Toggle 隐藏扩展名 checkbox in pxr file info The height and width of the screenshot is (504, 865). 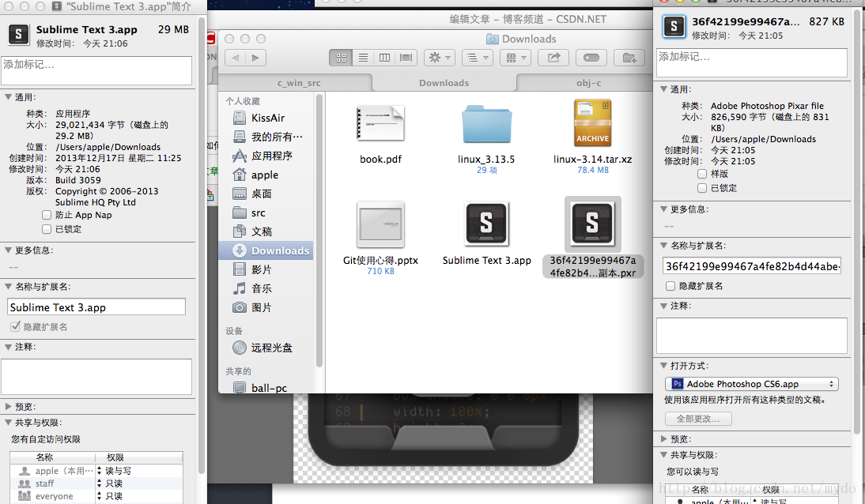tap(670, 286)
